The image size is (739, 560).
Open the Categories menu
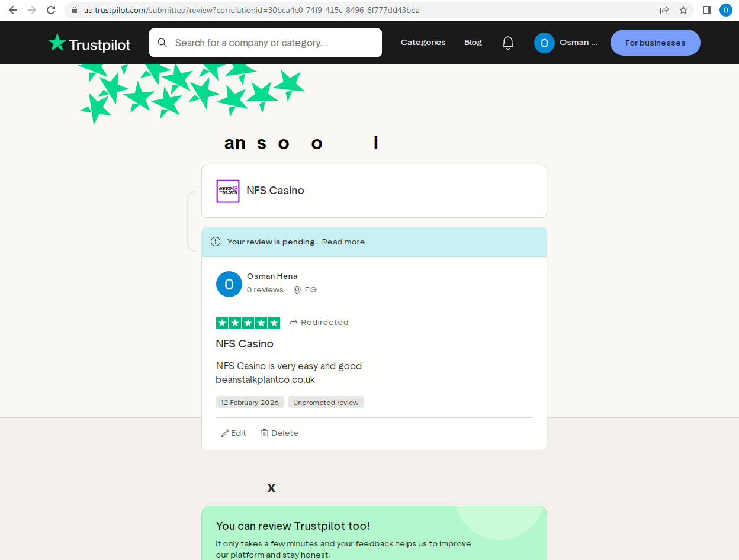tap(423, 43)
